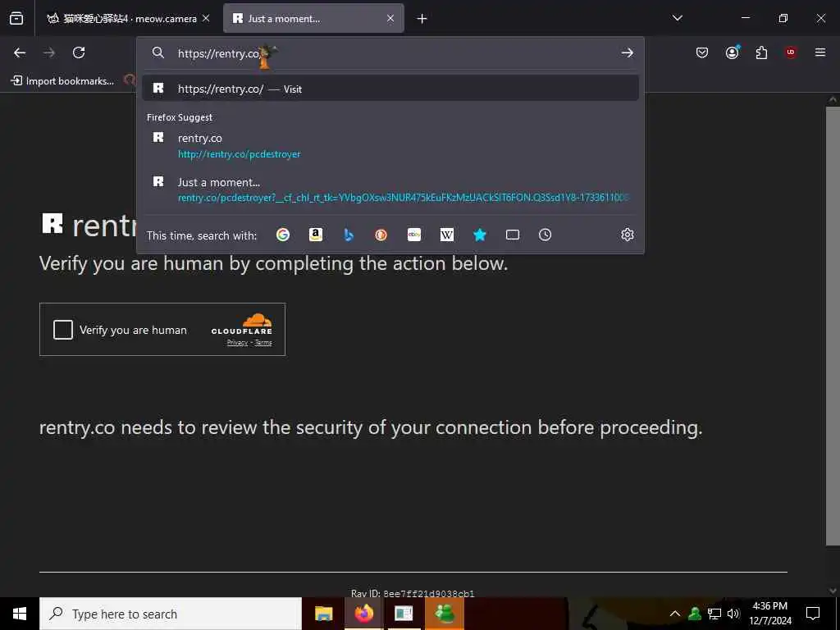This screenshot has height=630, width=840.
Task: Click into the address bar URL text
Action: (x=218, y=53)
